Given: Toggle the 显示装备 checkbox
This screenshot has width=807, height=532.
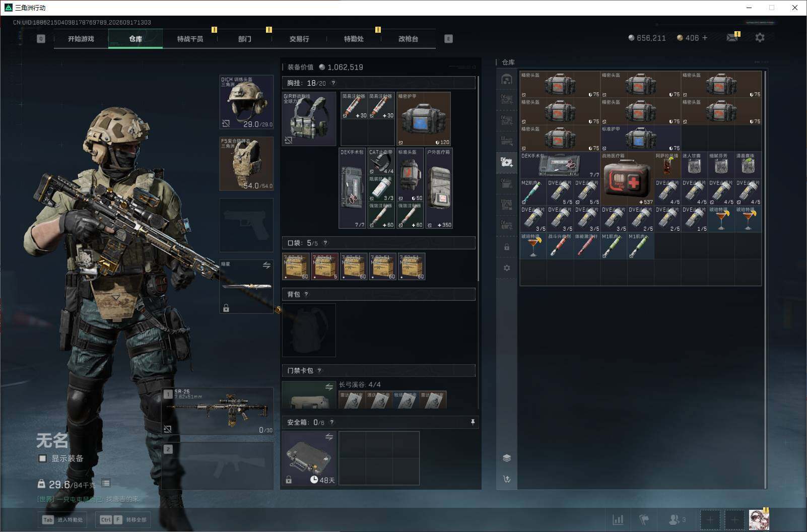Looking at the screenshot, I should pos(43,458).
